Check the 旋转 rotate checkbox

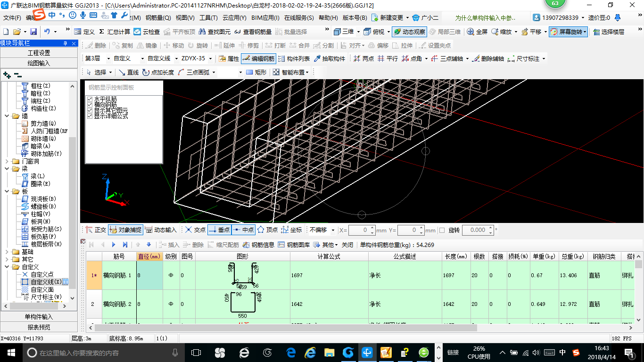[442, 230]
